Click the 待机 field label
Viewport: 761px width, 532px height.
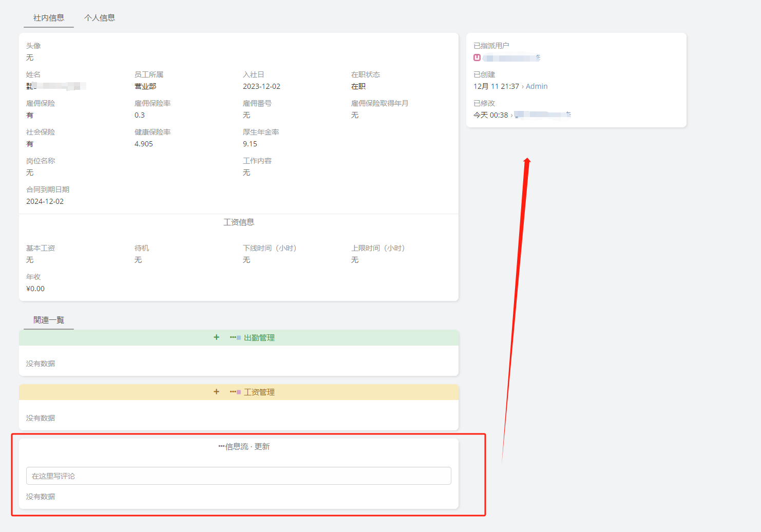click(x=142, y=248)
